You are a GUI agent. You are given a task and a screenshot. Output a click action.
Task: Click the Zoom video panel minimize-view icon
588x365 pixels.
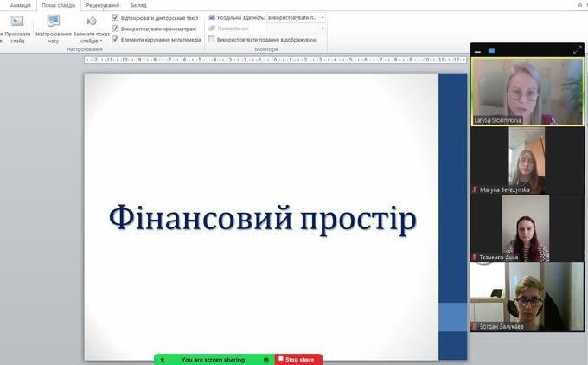(x=477, y=51)
